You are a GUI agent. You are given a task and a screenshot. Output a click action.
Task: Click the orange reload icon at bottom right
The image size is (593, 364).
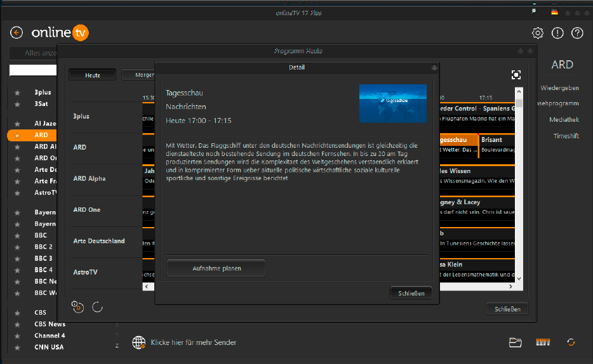tap(571, 342)
